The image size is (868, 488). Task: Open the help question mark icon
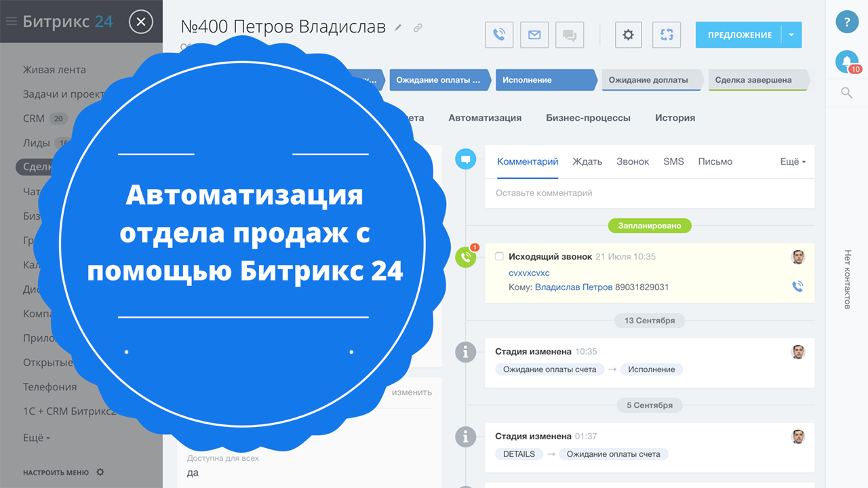pyautogui.click(x=847, y=22)
